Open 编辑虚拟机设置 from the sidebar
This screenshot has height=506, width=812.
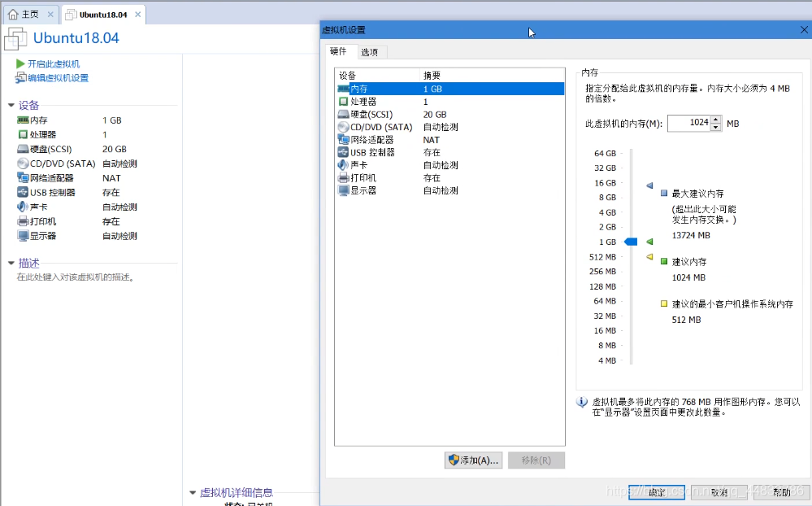coord(55,77)
